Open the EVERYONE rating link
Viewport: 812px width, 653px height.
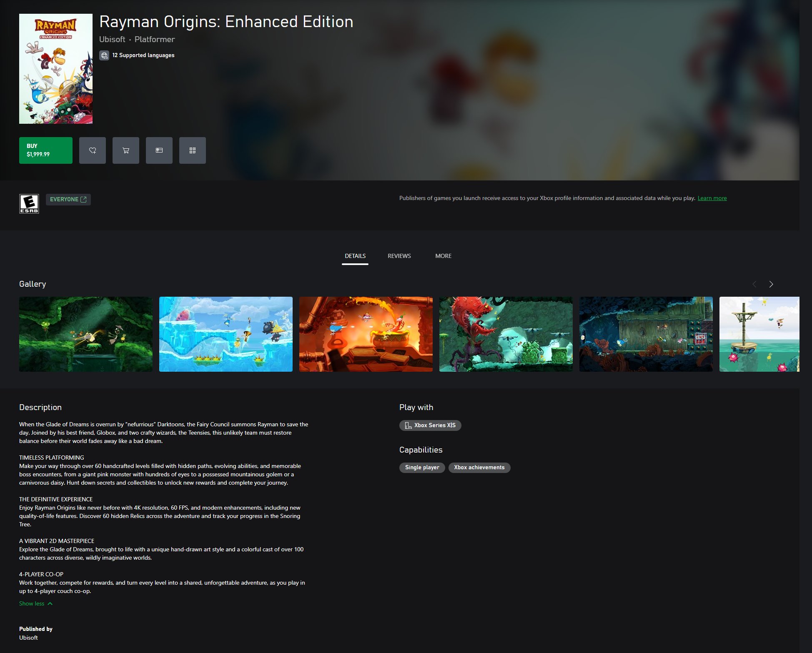pyautogui.click(x=68, y=200)
